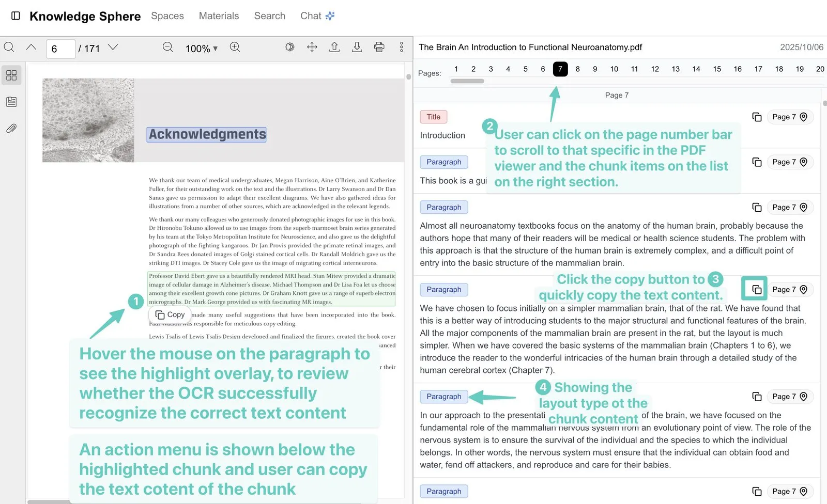This screenshot has width=827, height=504.
Task: Jump to page 16 in page bar
Action: pyautogui.click(x=738, y=69)
